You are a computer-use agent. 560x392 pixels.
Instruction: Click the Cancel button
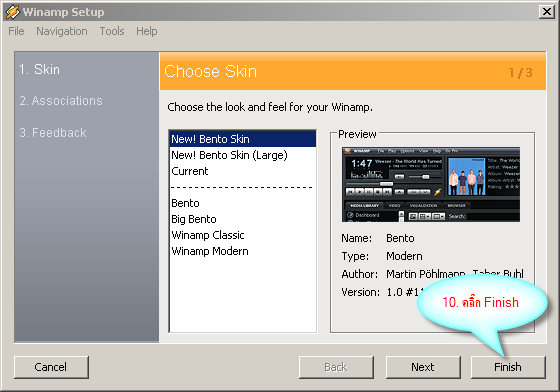click(x=51, y=367)
